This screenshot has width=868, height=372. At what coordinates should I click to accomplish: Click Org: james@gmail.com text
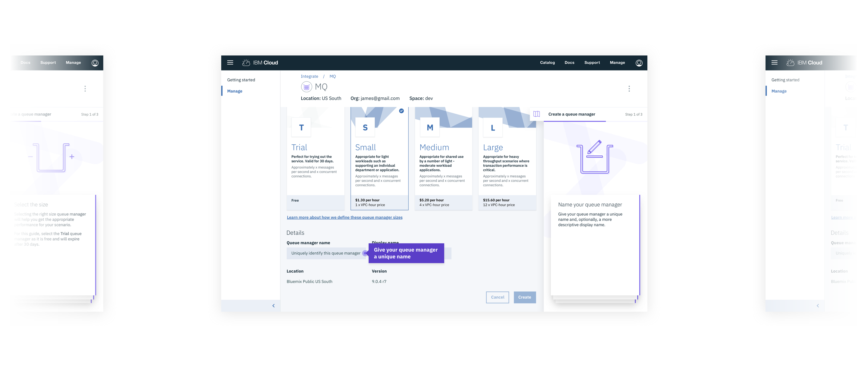coord(375,98)
